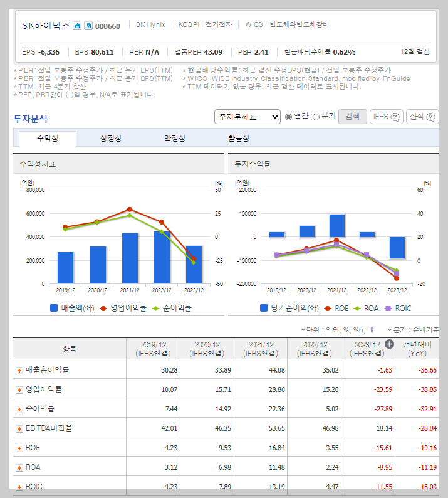Open the 주재무제표 dropdown

click(x=247, y=117)
